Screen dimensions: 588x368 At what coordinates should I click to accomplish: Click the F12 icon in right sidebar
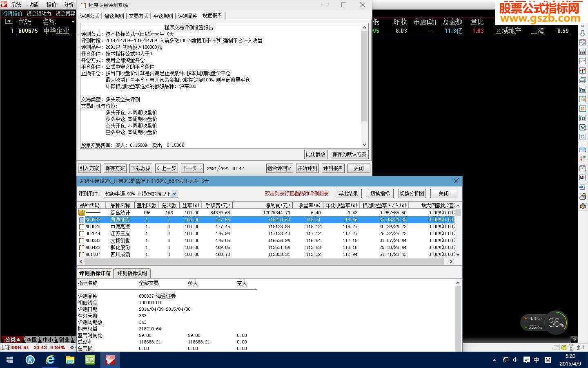click(583, 118)
